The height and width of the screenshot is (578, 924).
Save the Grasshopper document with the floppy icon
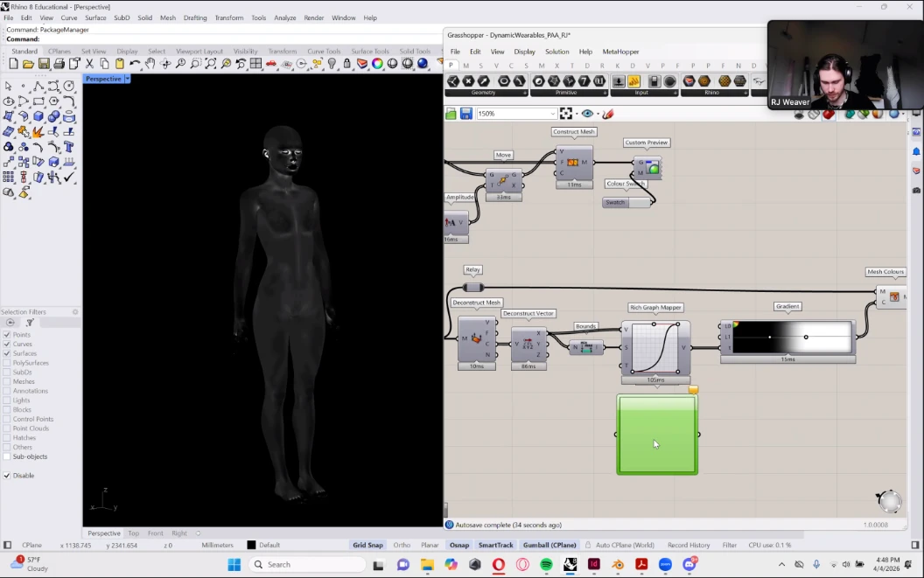coord(465,114)
